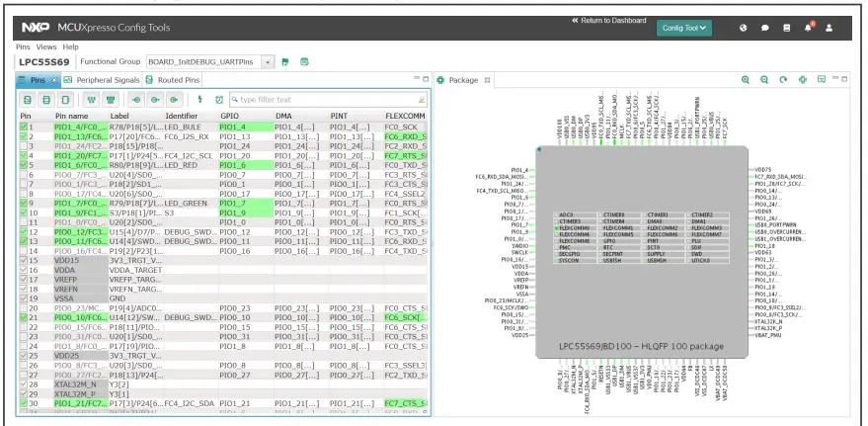Open the chat feedback icon in header
Screen dimensions: 868x426
tap(765, 28)
